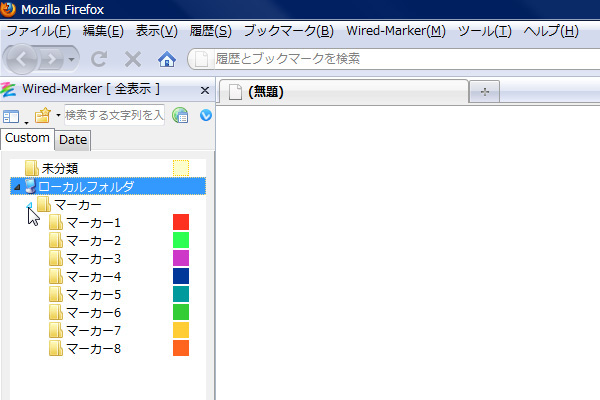
Task: Click the green swatch of マーカー6
Action: click(x=181, y=312)
